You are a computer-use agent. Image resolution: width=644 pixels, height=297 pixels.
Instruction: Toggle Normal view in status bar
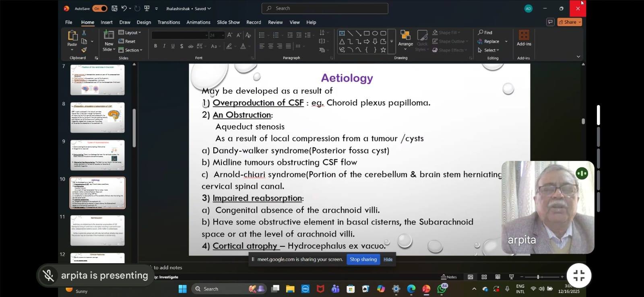click(470, 277)
